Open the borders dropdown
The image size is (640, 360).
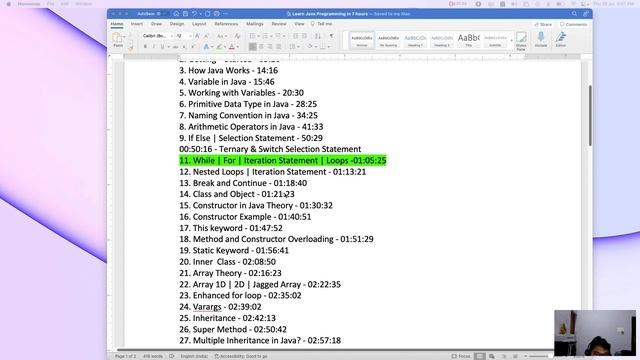tap(329, 47)
